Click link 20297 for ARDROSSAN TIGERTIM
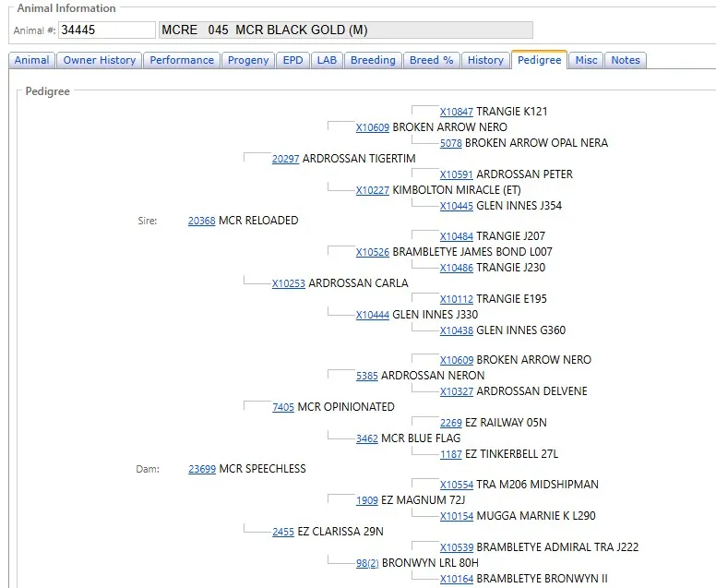Screen dimensions: 716x588 click(285, 159)
